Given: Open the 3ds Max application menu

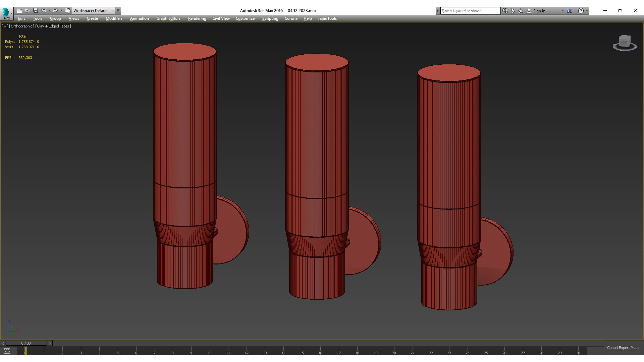Looking at the screenshot, I should pyautogui.click(x=7, y=13).
